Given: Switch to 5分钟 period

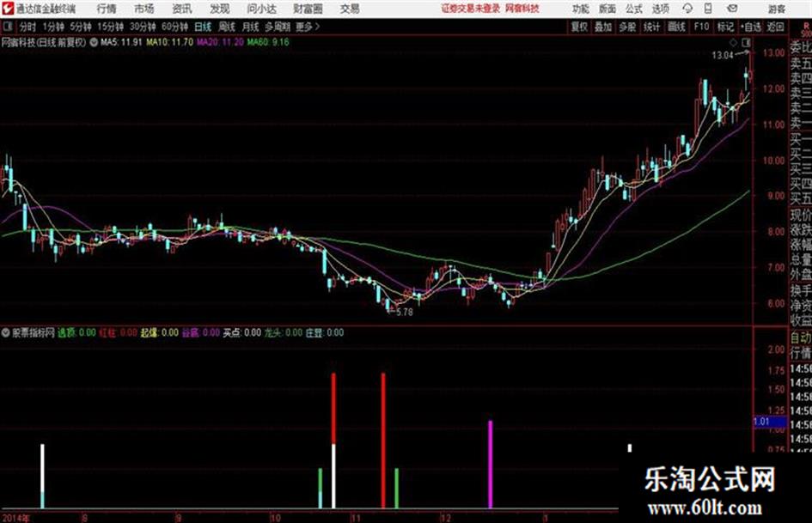Looking at the screenshot, I should (80, 27).
